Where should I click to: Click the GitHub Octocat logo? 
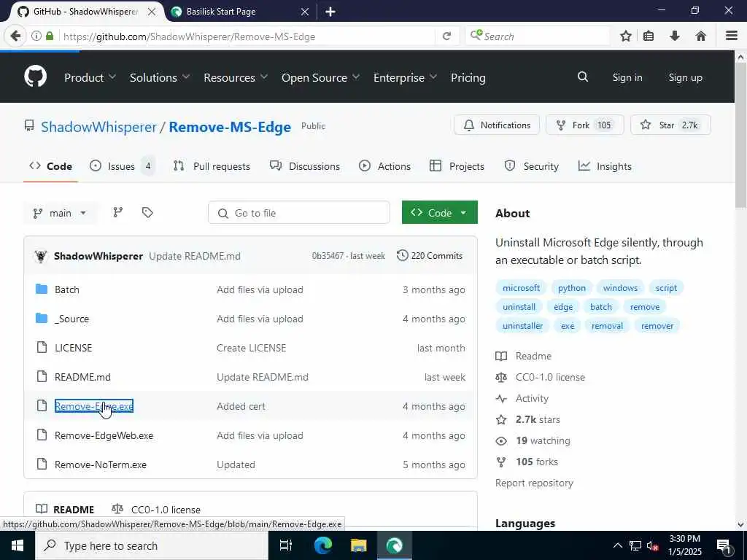click(x=36, y=77)
